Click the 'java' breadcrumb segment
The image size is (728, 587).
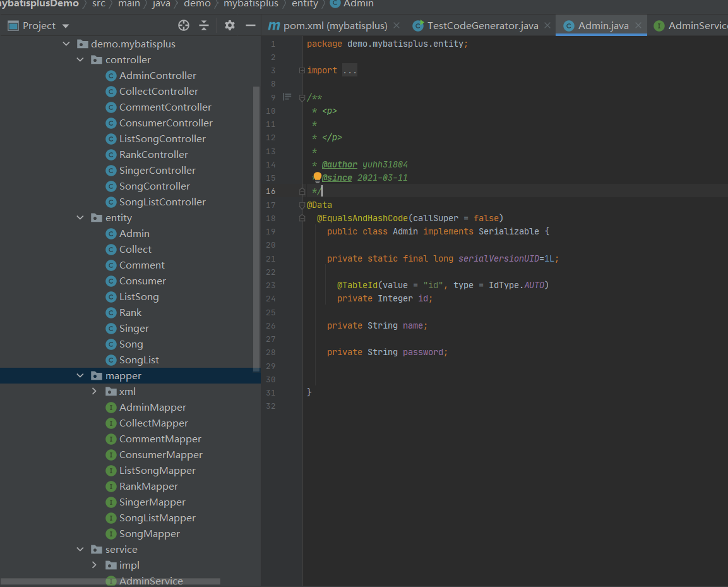click(161, 4)
